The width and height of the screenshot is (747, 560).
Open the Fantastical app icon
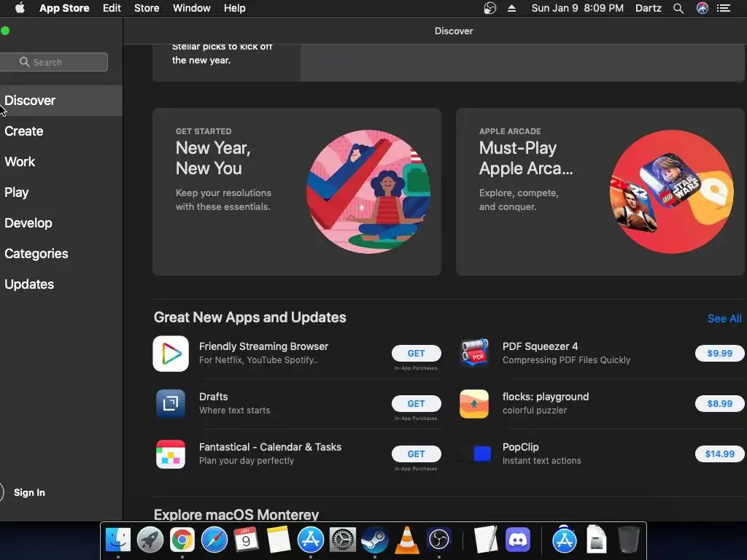(171, 454)
